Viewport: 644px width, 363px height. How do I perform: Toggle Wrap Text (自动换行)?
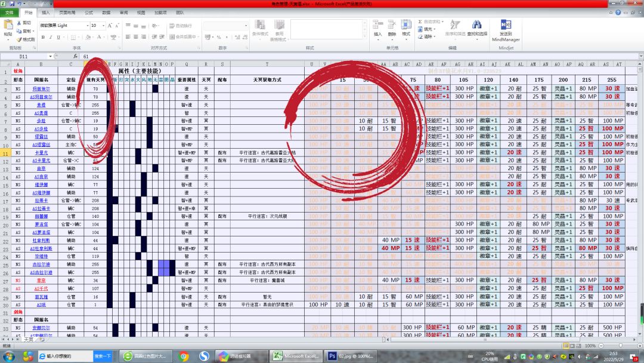tap(181, 26)
